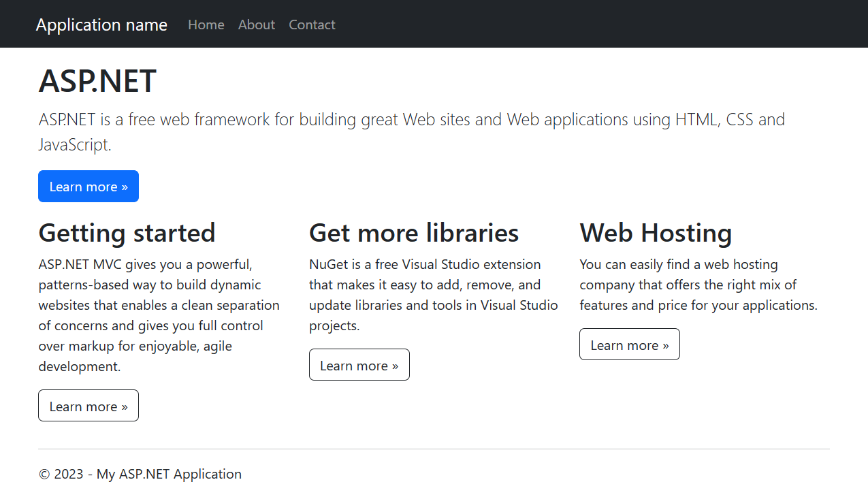The height and width of the screenshot is (497, 868).
Task: Click the NuGet description paragraph
Action: [x=433, y=295]
